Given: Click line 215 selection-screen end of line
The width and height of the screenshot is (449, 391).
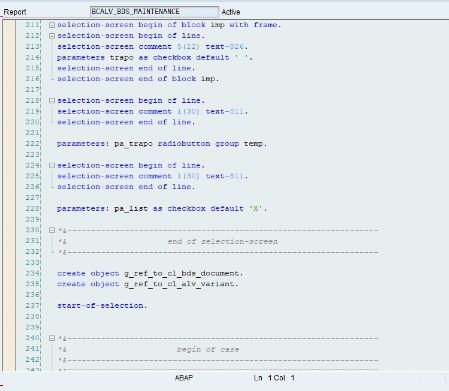Looking at the screenshot, I should pos(126,68).
